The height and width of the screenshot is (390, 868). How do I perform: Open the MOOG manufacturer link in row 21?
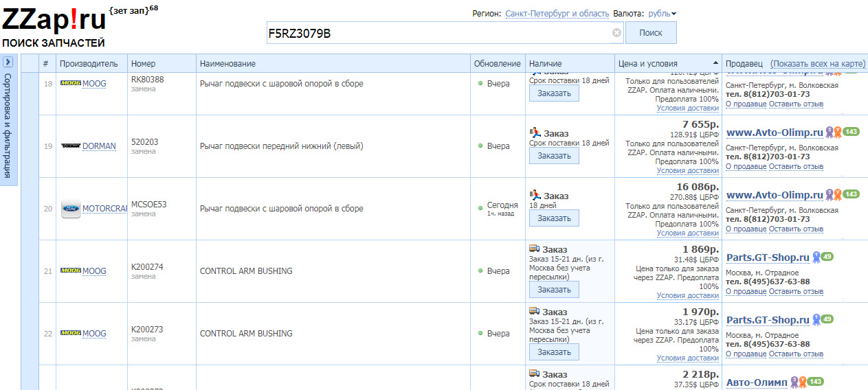pyautogui.click(x=94, y=271)
